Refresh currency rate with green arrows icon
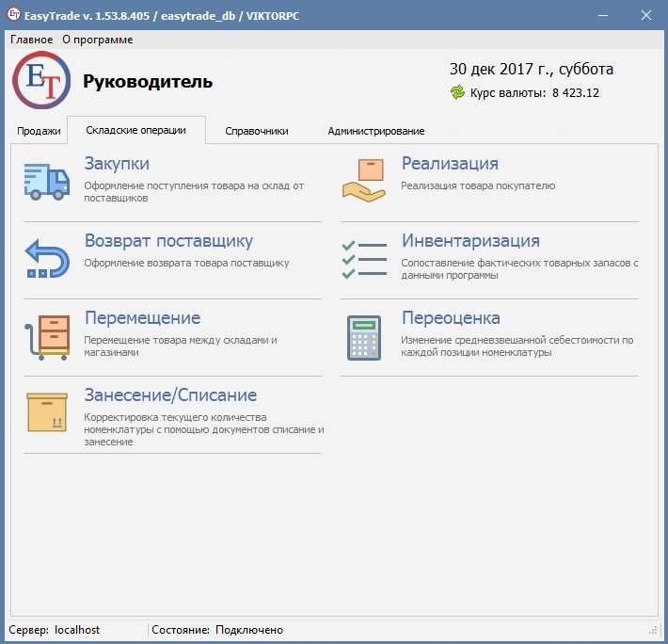 click(x=457, y=92)
